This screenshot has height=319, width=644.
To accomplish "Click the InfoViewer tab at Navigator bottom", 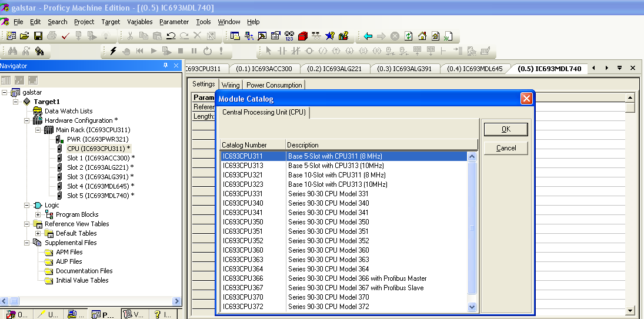I will (163, 314).
